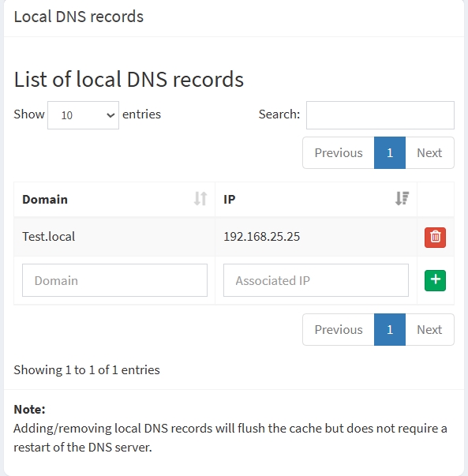This screenshot has width=468, height=476.
Task: Delete the Test.local DNS record
Action: [x=435, y=238]
